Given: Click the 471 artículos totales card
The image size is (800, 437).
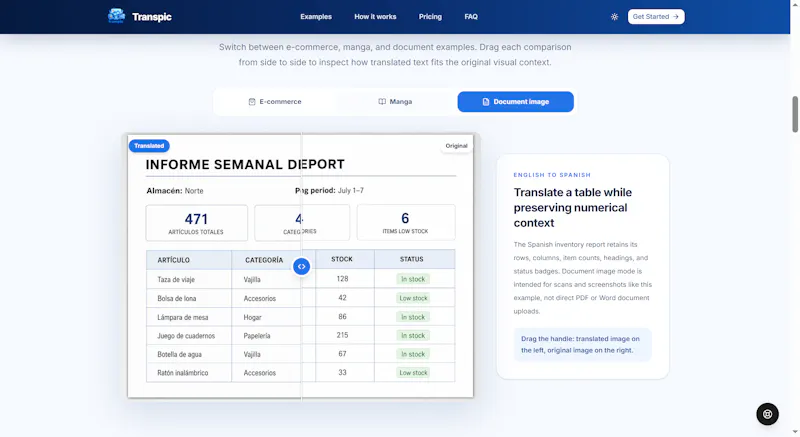Looking at the screenshot, I should click(196, 223).
